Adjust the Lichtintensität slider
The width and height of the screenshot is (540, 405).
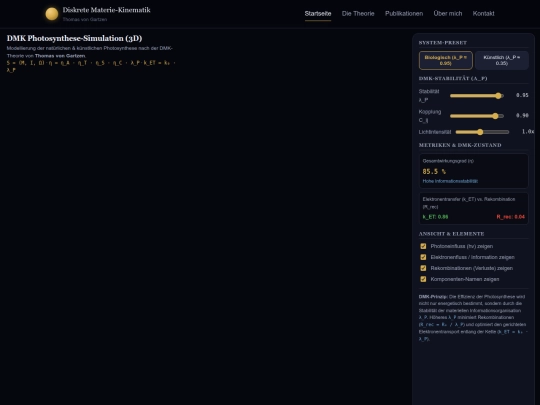click(x=482, y=132)
